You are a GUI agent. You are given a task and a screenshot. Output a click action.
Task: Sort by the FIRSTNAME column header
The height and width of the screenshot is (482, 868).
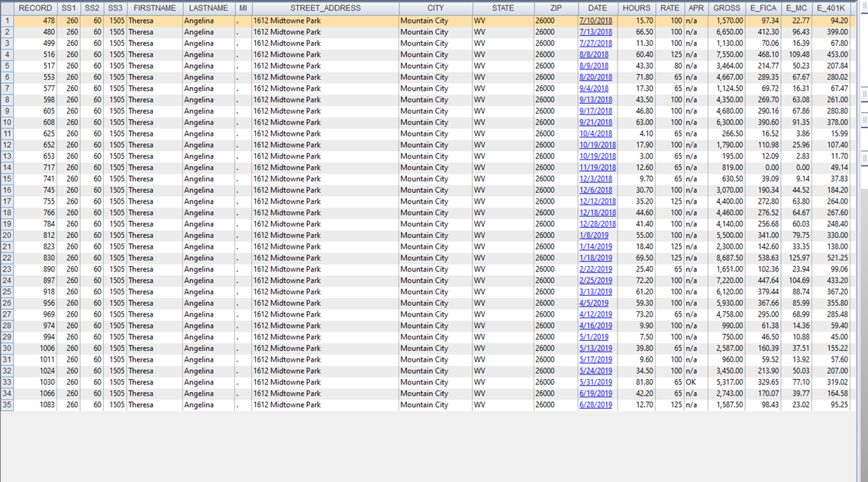[x=154, y=8]
